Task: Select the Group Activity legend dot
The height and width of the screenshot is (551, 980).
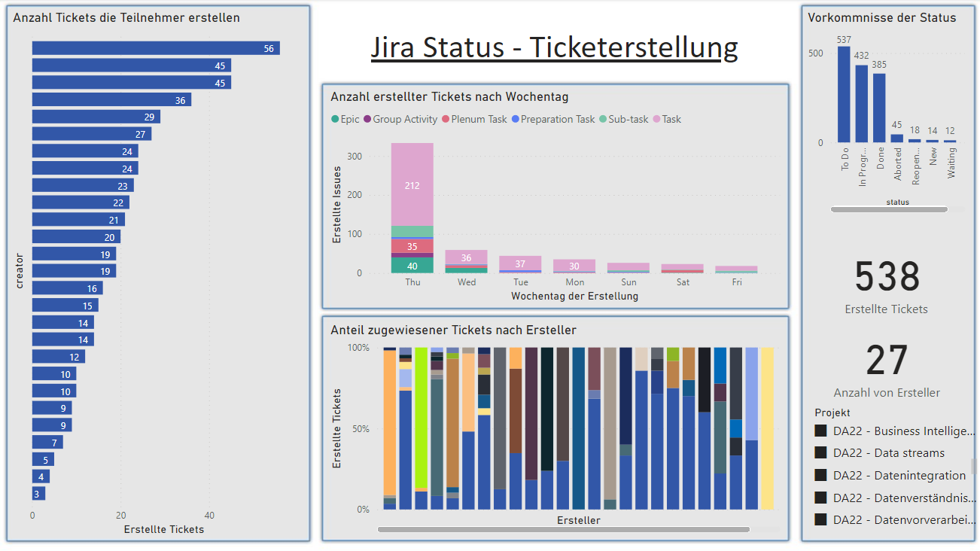Action: (x=367, y=120)
